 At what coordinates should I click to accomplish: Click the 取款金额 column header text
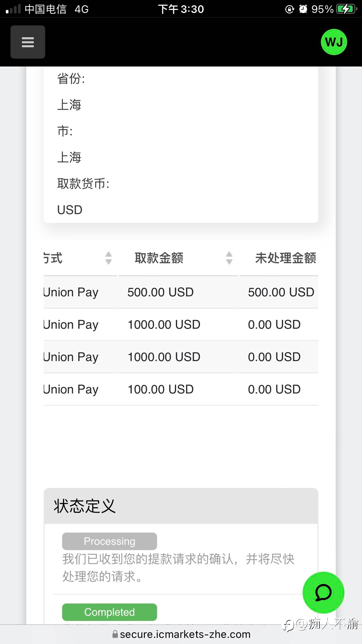click(x=159, y=258)
